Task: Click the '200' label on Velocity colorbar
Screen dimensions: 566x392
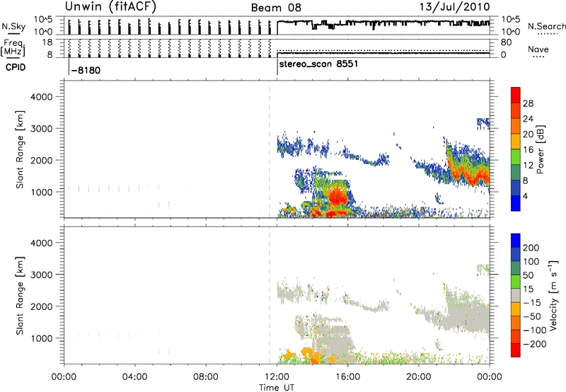Action: pyautogui.click(x=531, y=248)
